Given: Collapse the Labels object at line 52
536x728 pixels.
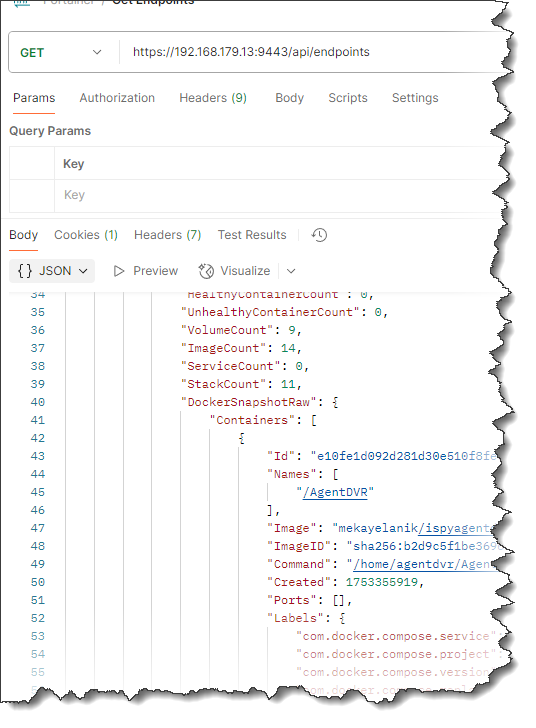Looking at the screenshot, I should point(342,618).
